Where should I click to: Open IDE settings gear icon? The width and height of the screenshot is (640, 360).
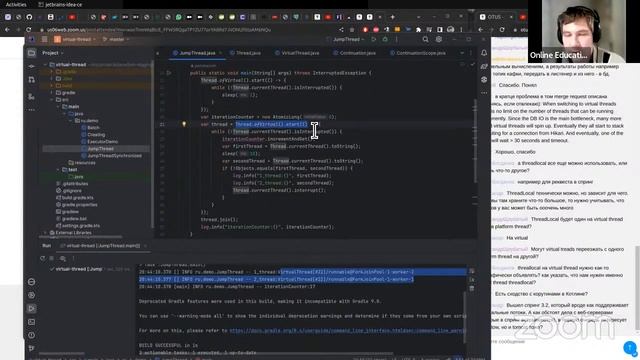(x=439, y=40)
